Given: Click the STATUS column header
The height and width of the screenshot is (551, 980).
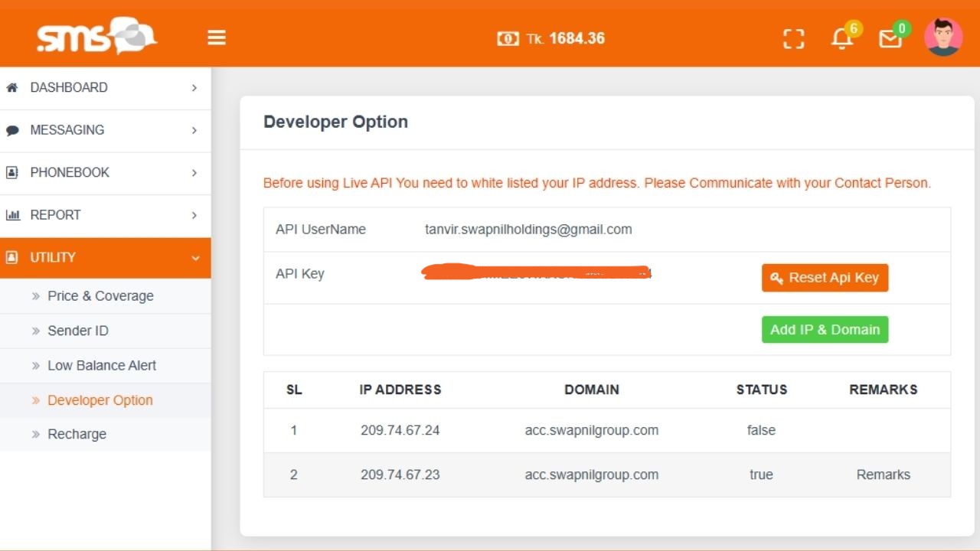Looking at the screenshot, I should 762,390.
